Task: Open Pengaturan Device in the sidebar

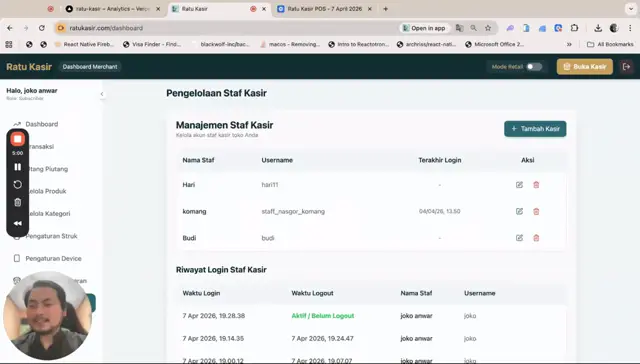Action: coord(53,258)
